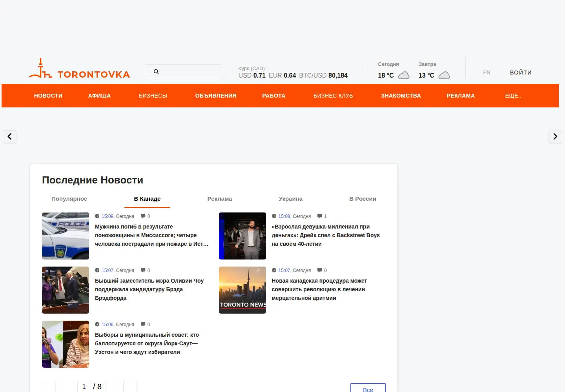Switch language to EN
This screenshot has width=565, height=392.
click(487, 73)
